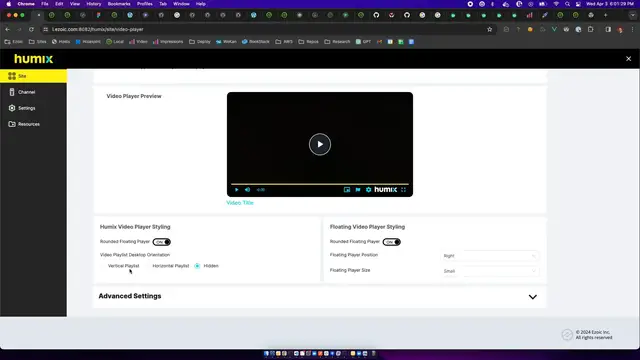Image resolution: width=640 pixels, height=360 pixels.
Task: Open the Chrome three-dot menu
Action: point(632,29)
